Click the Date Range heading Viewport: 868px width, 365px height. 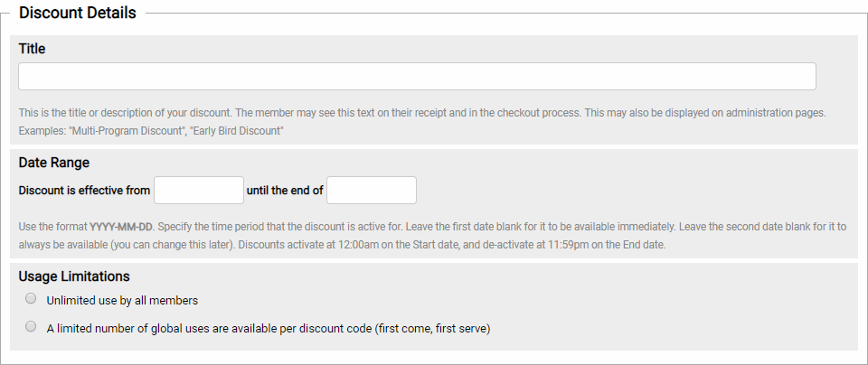pyautogui.click(x=54, y=163)
